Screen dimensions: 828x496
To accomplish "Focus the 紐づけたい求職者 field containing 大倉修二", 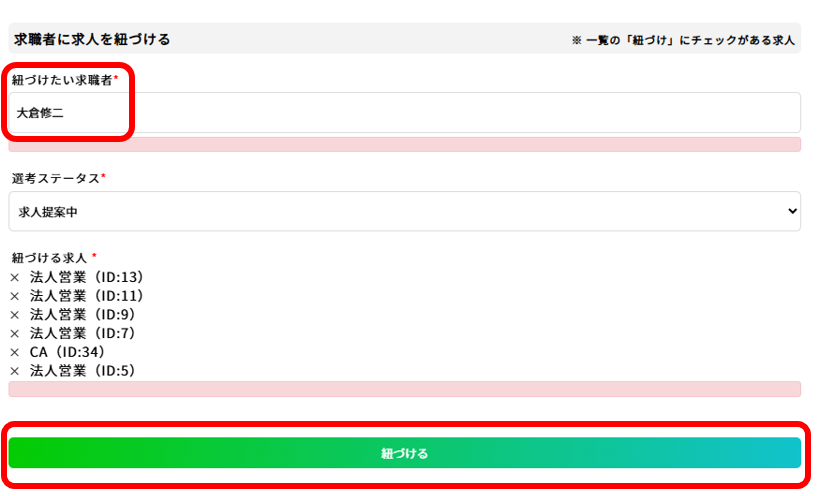I will (404, 113).
